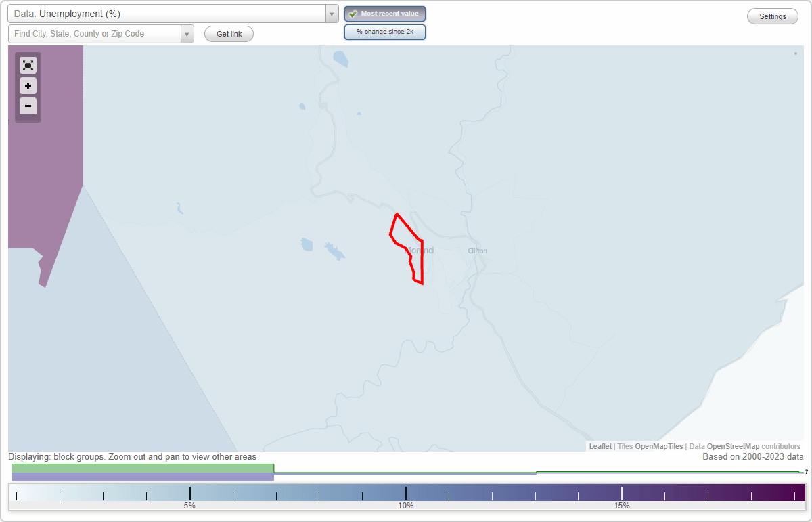Zoom out with the minus button

(28, 106)
